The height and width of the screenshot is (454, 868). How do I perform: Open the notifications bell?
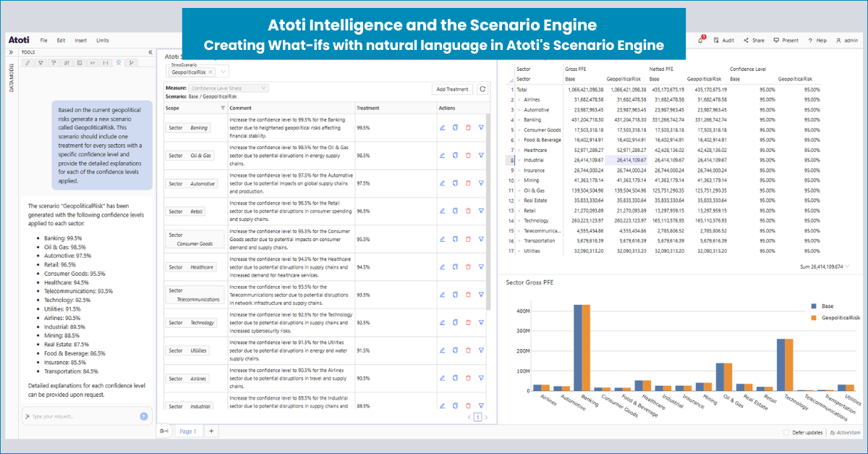click(699, 40)
